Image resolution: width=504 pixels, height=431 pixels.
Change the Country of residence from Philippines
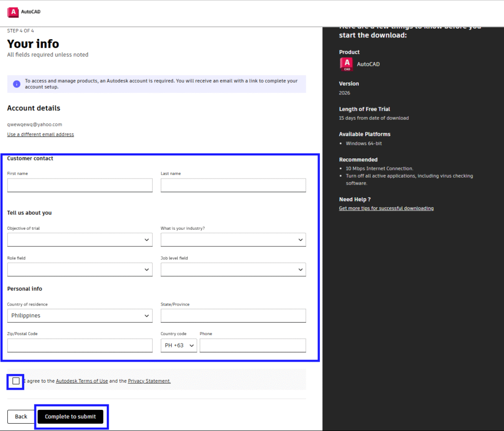(x=80, y=316)
